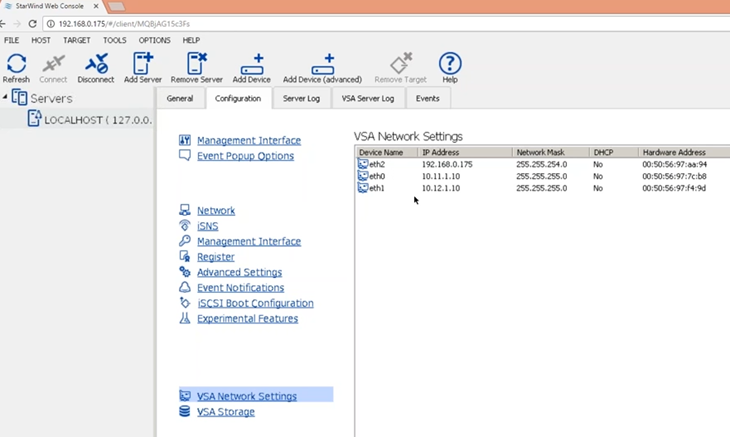Reload the page with browser reload button
This screenshot has height=437, width=730.
click(32, 24)
